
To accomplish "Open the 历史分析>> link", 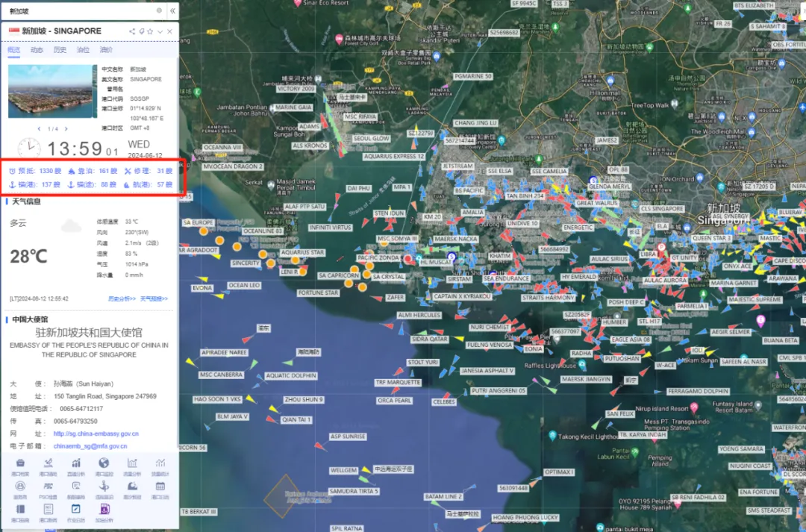I will 121,298.
